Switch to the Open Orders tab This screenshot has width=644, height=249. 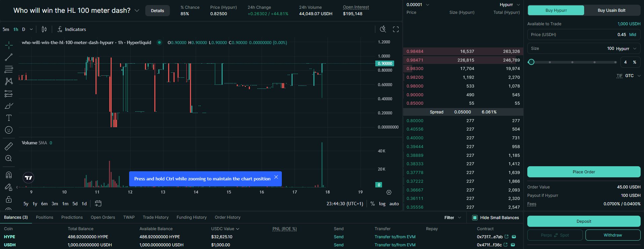[103, 217]
